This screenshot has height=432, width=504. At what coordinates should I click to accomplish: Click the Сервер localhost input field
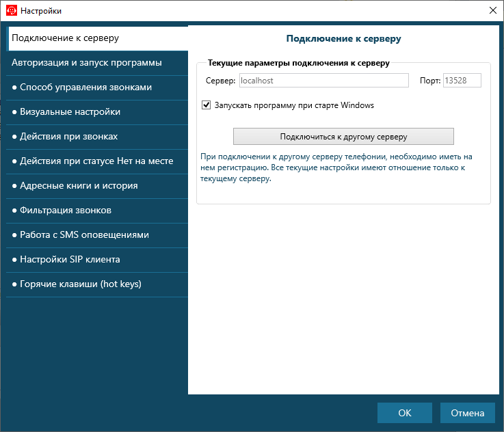coord(324,80)
